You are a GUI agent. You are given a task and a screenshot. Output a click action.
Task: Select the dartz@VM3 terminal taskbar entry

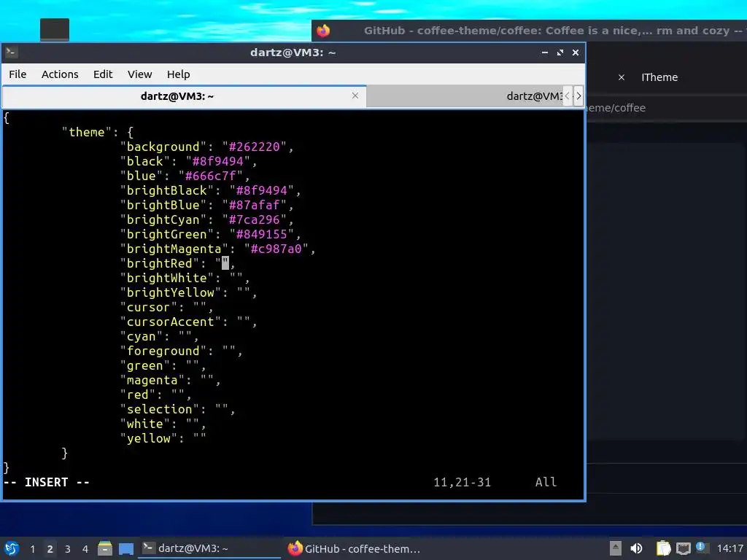point(209,548)
